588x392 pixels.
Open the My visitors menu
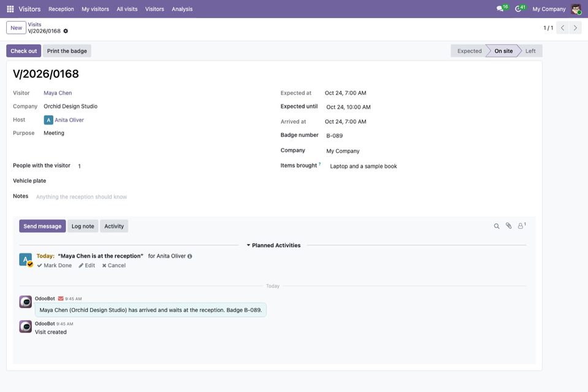coord(95,9)
